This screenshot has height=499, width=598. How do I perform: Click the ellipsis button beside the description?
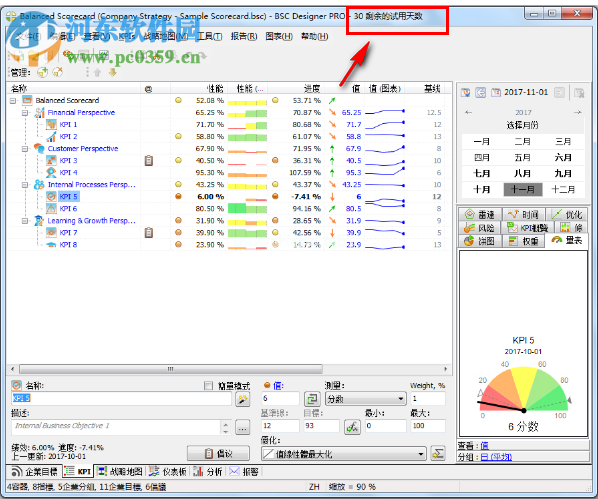pos(243,428)
